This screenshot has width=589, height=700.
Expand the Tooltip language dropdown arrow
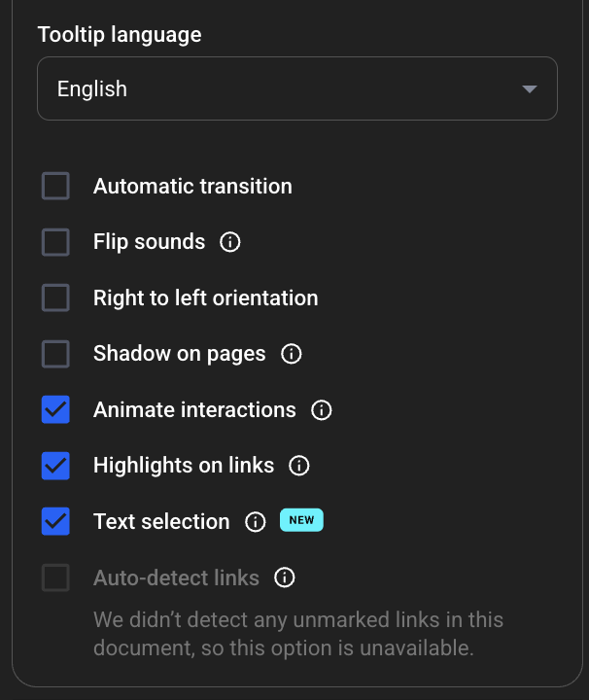tap(529, 89)
